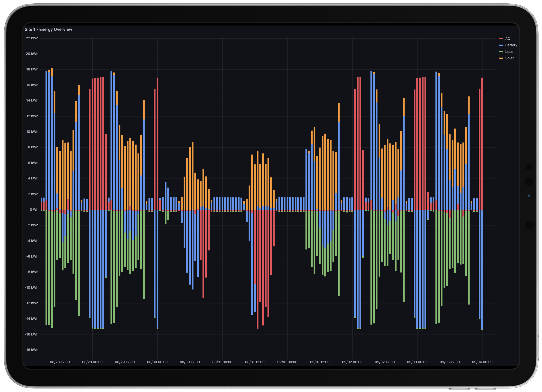Open the blue Battery legend color swatch
This screenshot has height=392, width=542.
501,45
